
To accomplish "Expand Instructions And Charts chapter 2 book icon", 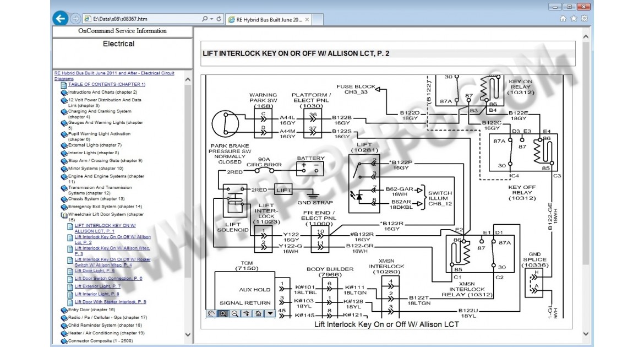I will tap(64, 93).
